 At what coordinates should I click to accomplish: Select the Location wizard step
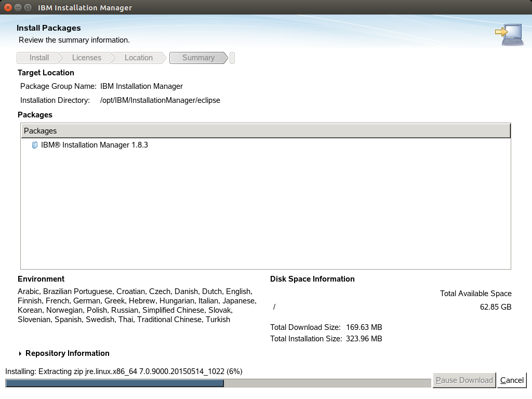[x=138, y=58]
